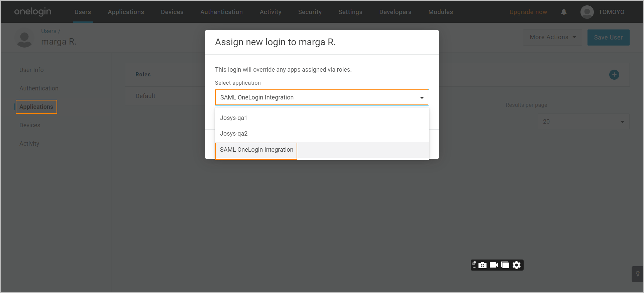Image resolution: width=644 pixels, height=293 pixels.
Task: Select Applications in the left sidebar
Action: pyautogui.click(x=36, y=107)
